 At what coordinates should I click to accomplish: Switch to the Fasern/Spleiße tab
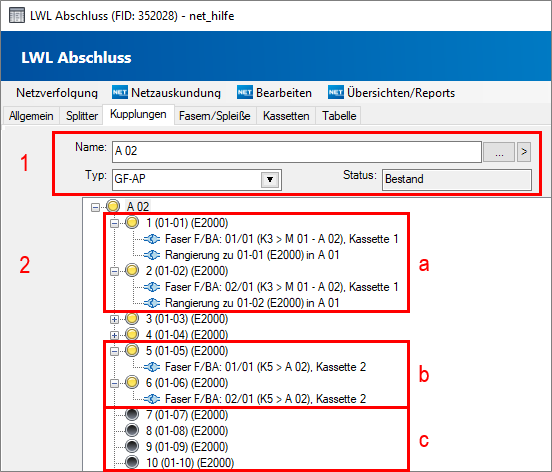click(x=215, y=116)
